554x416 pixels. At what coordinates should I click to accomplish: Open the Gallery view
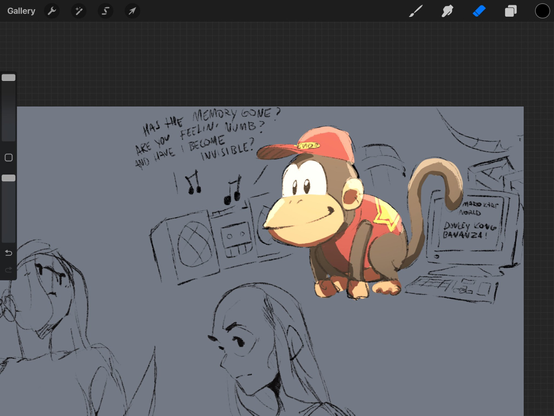[21, 11]
